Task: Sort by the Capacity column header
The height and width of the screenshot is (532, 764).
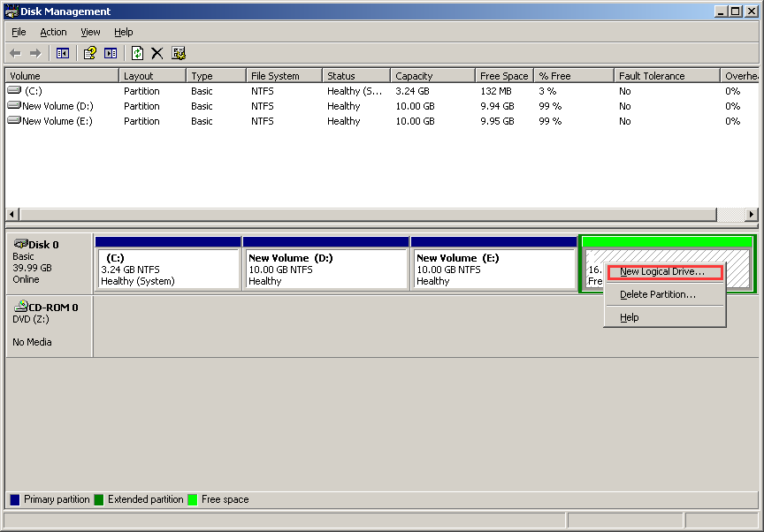Action: (x=432, y=76)
